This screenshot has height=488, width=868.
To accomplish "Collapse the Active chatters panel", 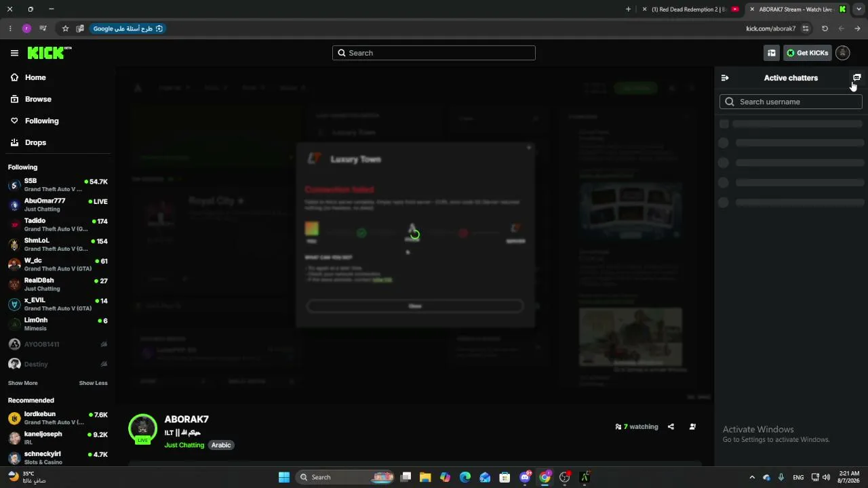I will tap(725, 78).
